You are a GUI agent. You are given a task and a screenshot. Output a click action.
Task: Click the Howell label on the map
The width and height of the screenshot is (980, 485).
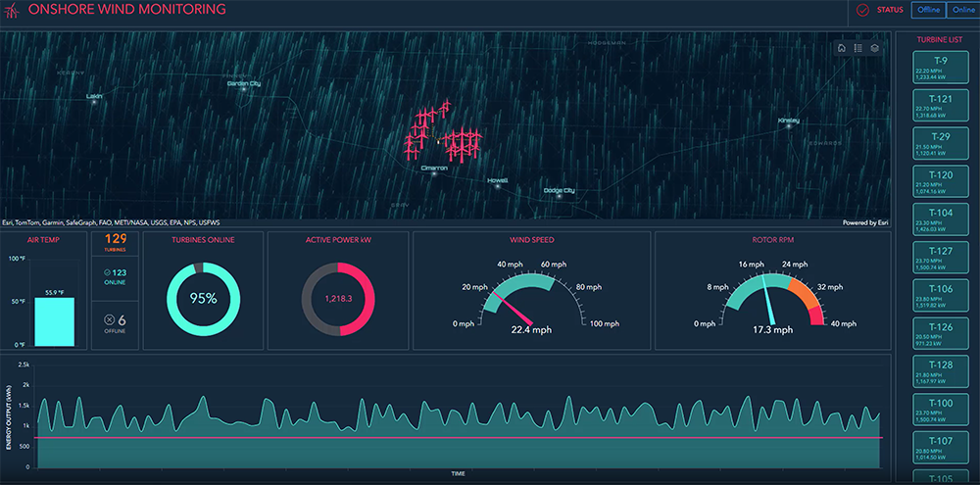click(498, 180)
